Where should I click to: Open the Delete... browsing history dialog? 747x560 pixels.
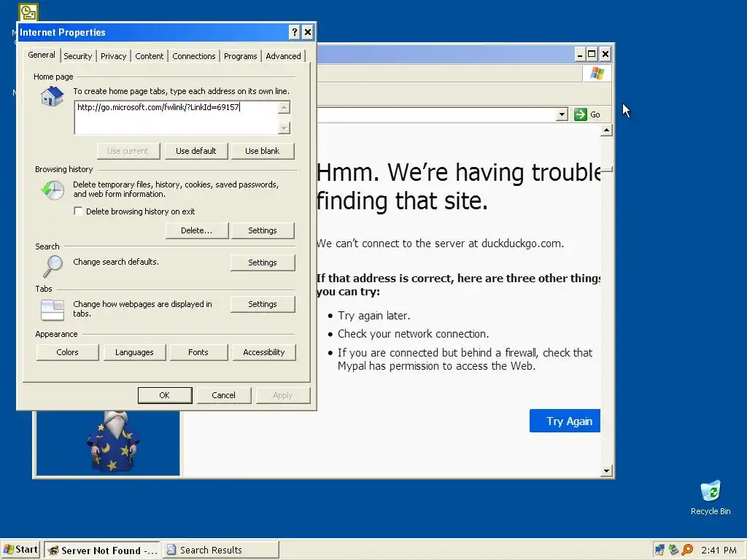coord(197,230)
